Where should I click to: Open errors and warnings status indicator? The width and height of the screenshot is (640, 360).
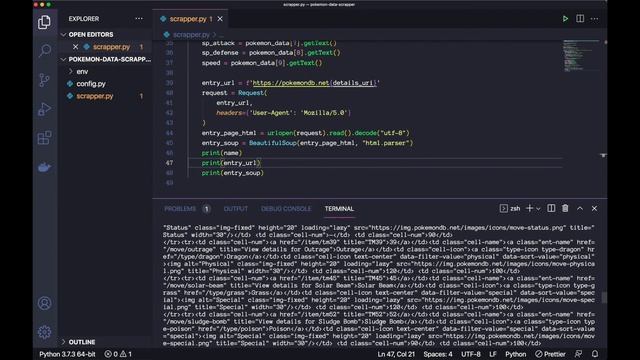[x=118, y=354]
